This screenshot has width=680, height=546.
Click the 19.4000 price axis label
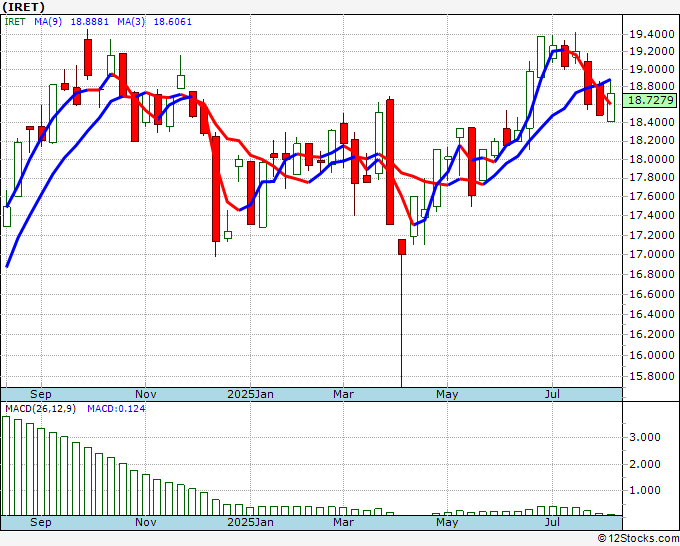tap(652, 34)
